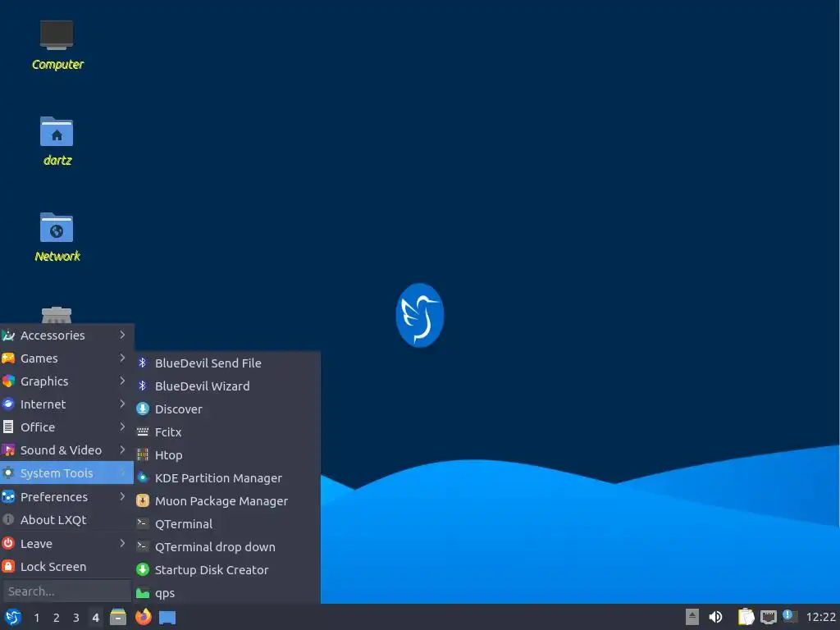
Task: Launch BlueDevil Send File
Action: (228, 363)
